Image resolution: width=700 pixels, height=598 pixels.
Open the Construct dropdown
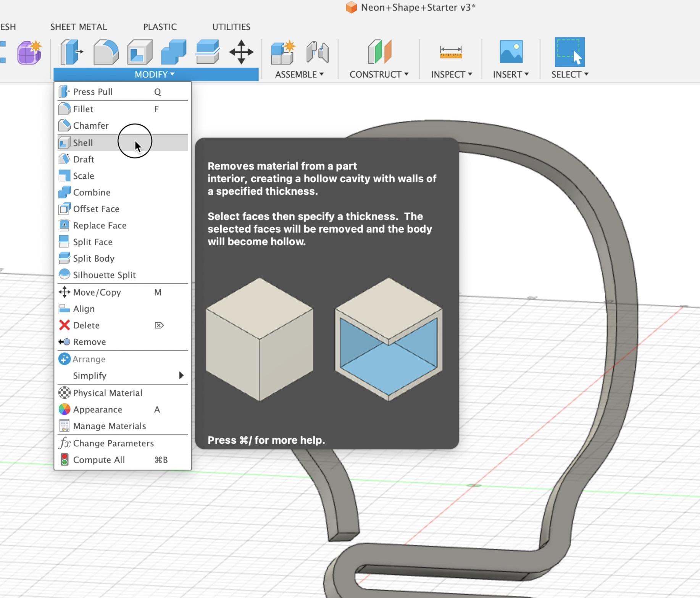tap(378, 74)
